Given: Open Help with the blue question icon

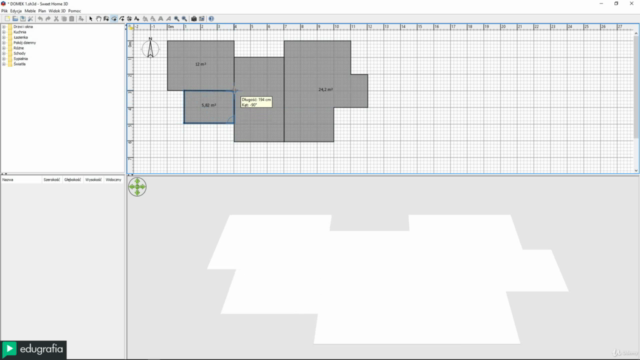Looking at the screenshot, I should click(x=211, y=19).
